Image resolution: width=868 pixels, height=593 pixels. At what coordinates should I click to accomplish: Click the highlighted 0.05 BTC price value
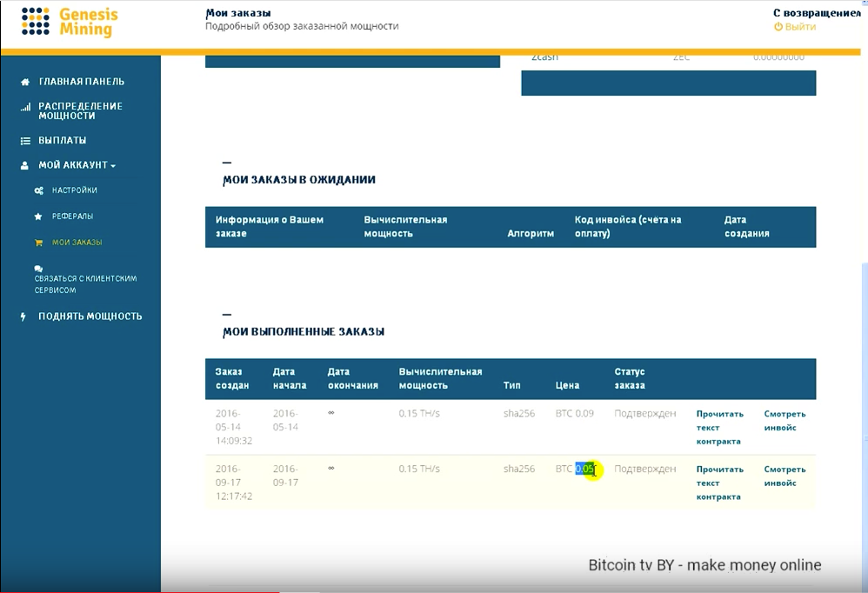pyautogui.click(x=585, y=470)
